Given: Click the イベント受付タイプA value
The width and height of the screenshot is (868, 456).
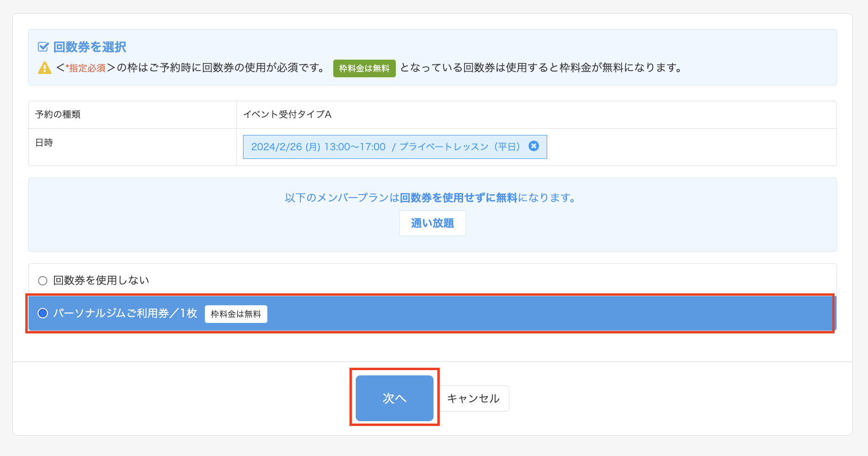Looking at the screenshot, I should pyautogui.click(x=287, y=114).
